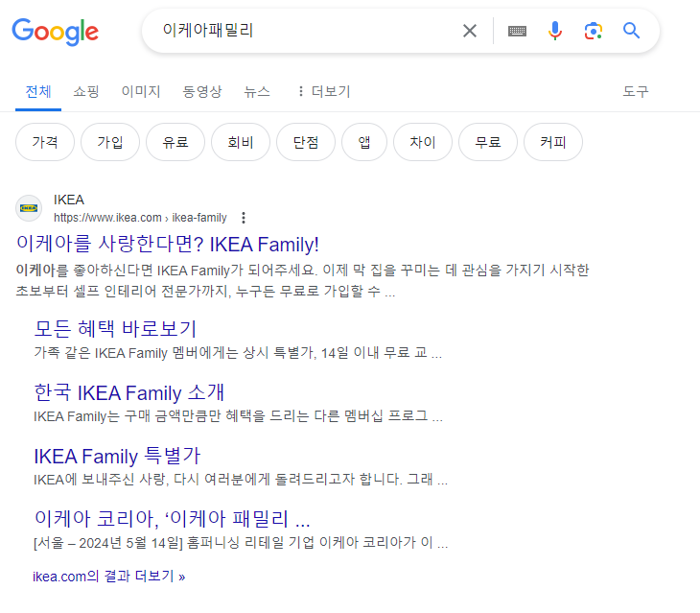This screenshot has width=700, height=613.
Task: Click snippet starting 이케아를 좋아하신다면
Action: 302,281
